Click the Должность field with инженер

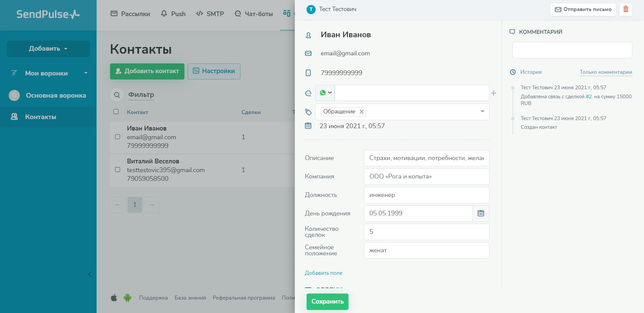426,195
